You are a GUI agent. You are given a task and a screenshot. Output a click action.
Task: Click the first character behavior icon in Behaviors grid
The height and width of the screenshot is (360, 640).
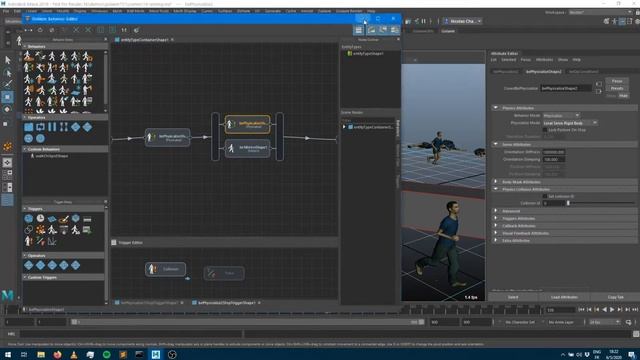tap(29, 56)
